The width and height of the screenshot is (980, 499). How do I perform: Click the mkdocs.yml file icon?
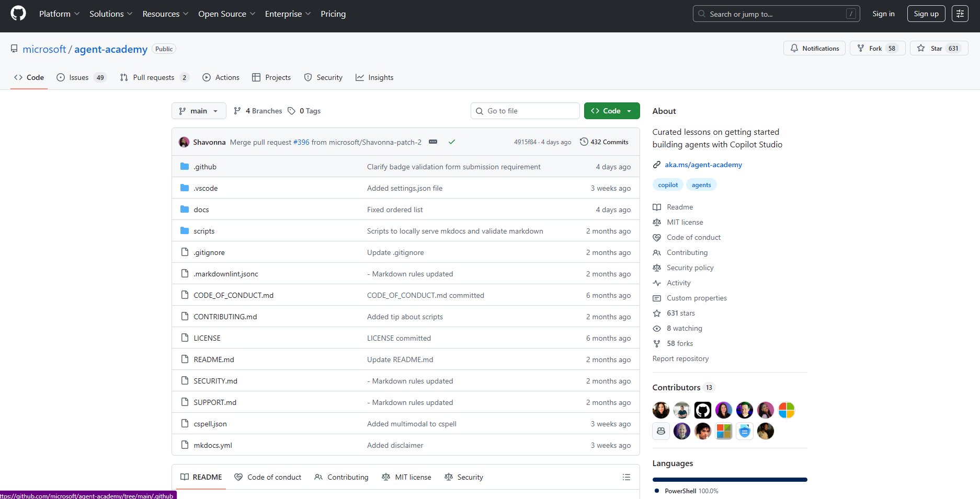pyautogui.click(x=185, y=445)
